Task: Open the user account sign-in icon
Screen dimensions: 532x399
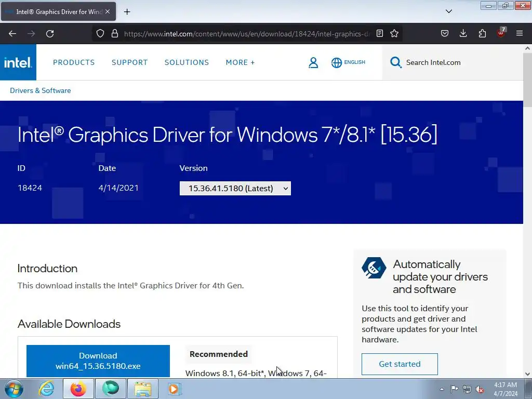Action: click(313, 62)
